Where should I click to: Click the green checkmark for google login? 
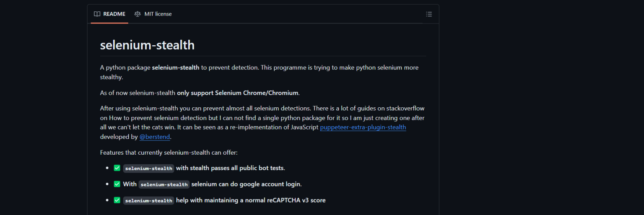point(117,184)
